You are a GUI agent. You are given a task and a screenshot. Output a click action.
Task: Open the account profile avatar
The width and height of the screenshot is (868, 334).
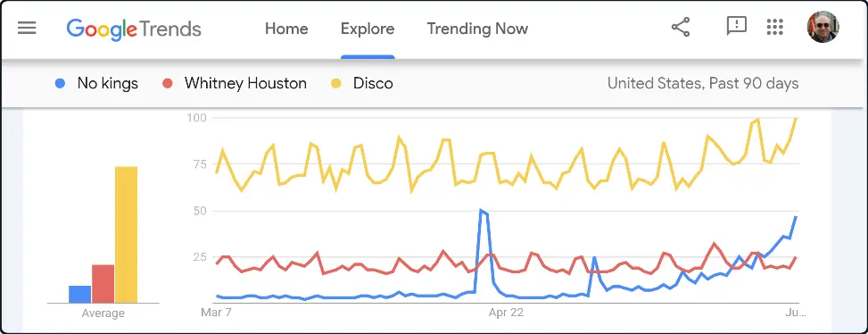click(x=823, y=27)
